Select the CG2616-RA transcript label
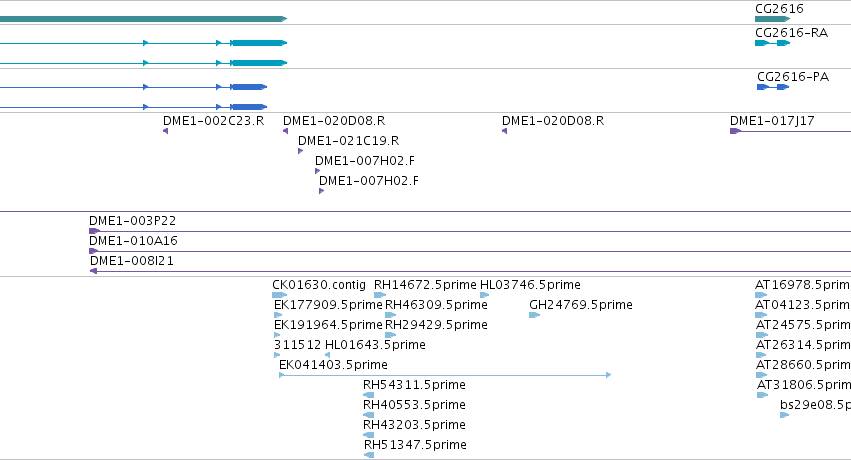 point(791,33)
